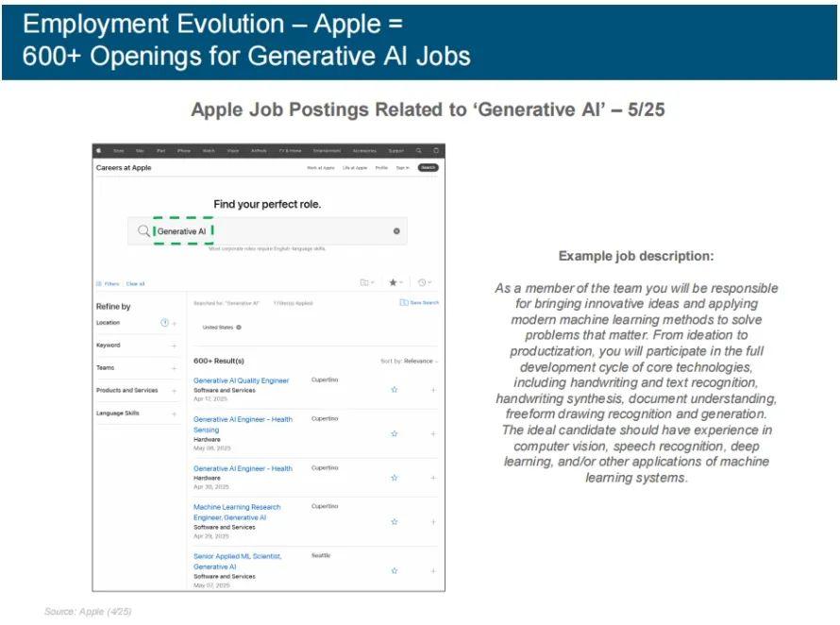Open the saved searches folder dropdown
Viewport: 840px width, 625px height.
click(x=367, y=282)
